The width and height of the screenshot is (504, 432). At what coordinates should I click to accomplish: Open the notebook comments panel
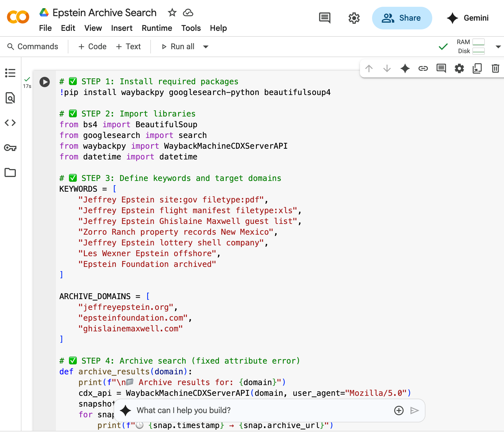[325, 18]
